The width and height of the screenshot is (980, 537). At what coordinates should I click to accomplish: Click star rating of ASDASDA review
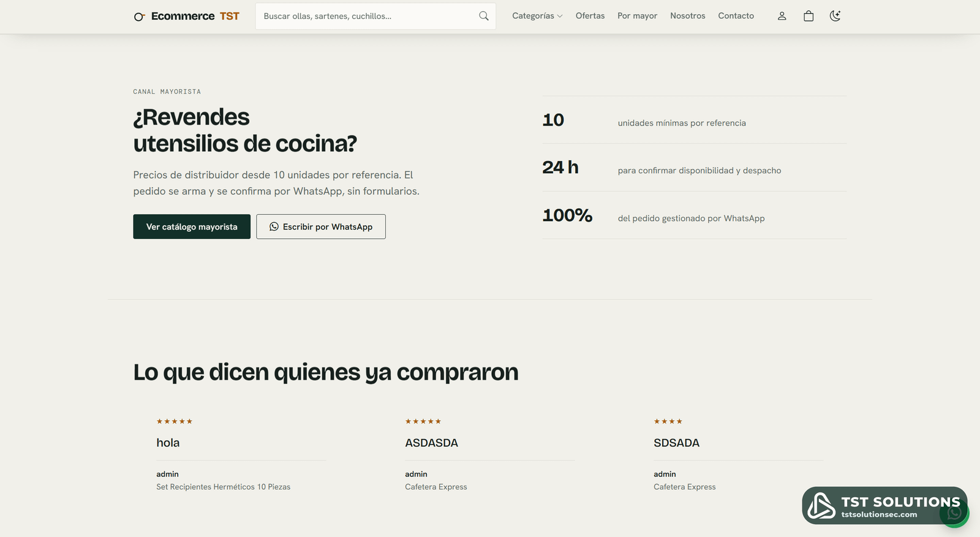tap(423, 421)
